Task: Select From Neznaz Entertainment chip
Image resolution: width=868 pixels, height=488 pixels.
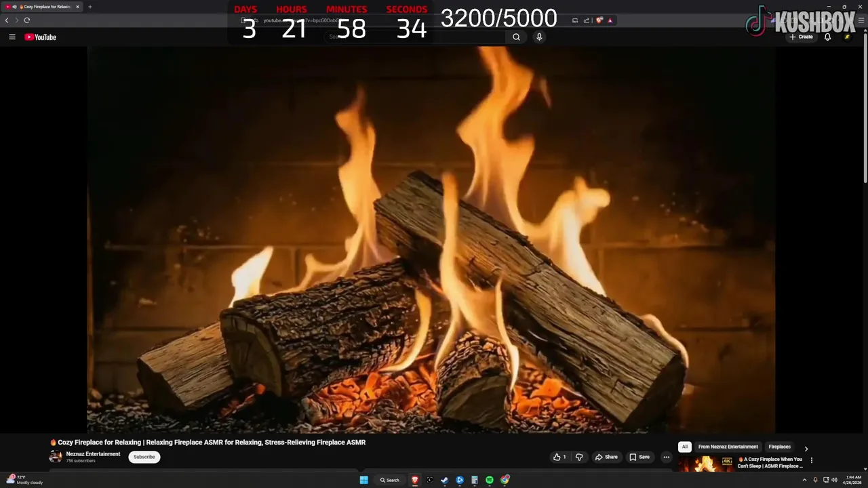Action: click(x=728, y=447)
